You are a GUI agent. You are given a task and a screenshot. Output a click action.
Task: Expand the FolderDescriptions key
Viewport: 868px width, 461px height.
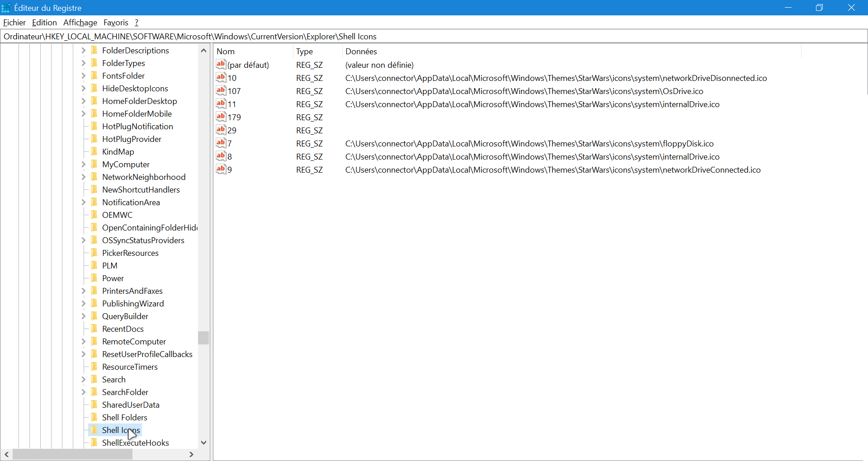pos(84,50)
